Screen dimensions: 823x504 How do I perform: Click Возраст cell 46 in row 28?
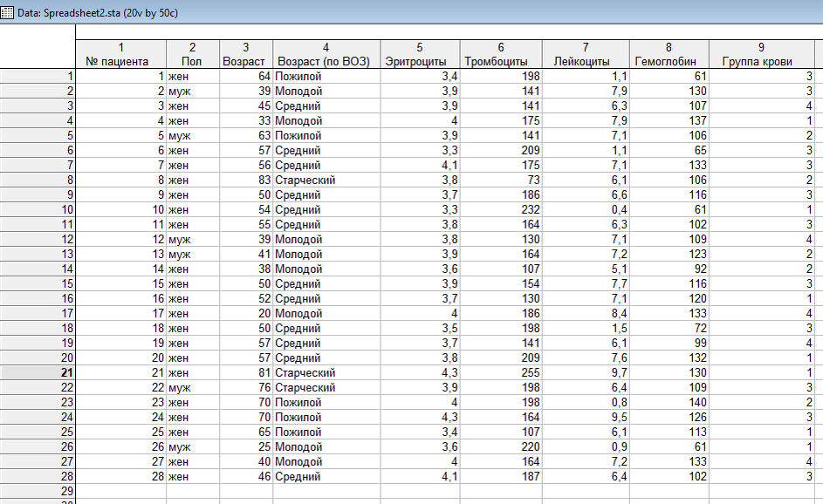245,476
